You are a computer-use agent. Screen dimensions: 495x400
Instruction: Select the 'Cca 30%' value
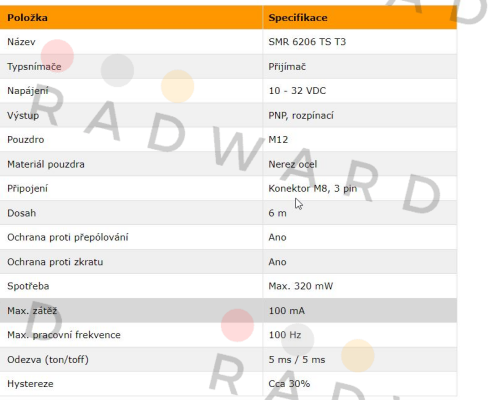coord(289,384)
